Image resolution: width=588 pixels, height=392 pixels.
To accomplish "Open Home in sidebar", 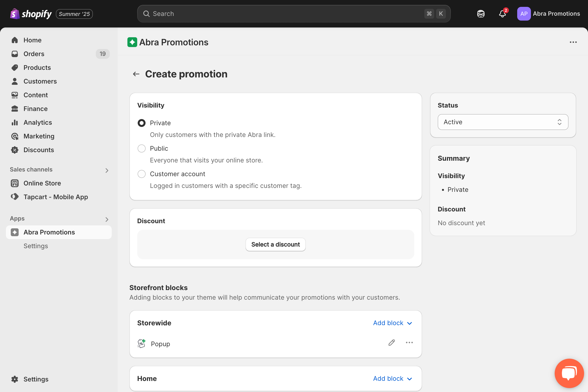I will tap(59, 40).
